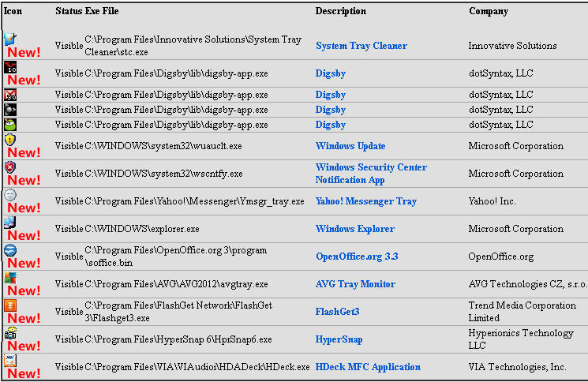Select the Flashget3.exe file path
The height and width of the screenshot is (382, 588).
point(178,312)
